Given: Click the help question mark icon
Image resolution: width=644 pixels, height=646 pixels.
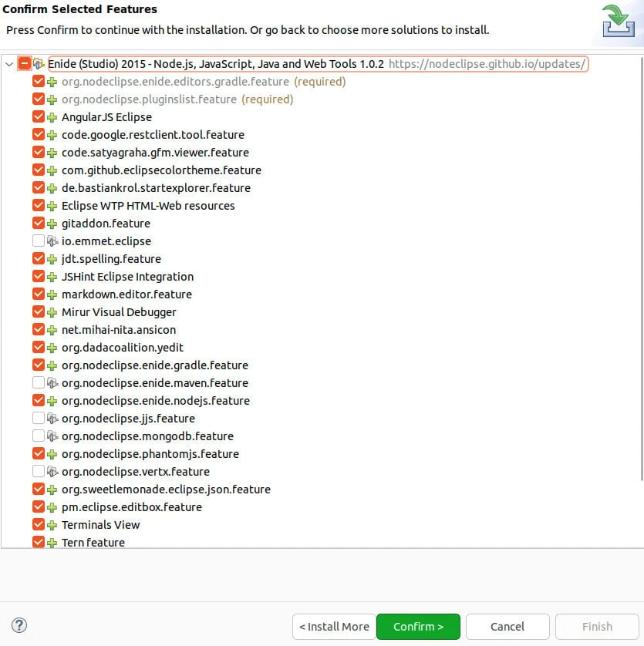Looking at the screenshot, I should click(20, 625).
